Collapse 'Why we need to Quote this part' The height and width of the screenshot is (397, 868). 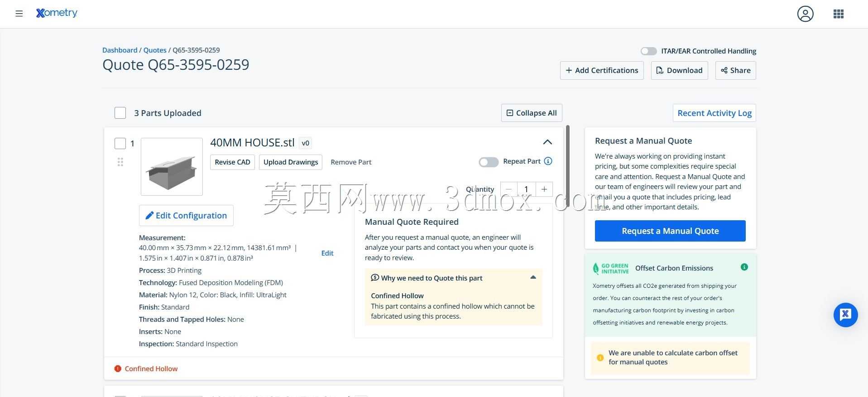533,277
